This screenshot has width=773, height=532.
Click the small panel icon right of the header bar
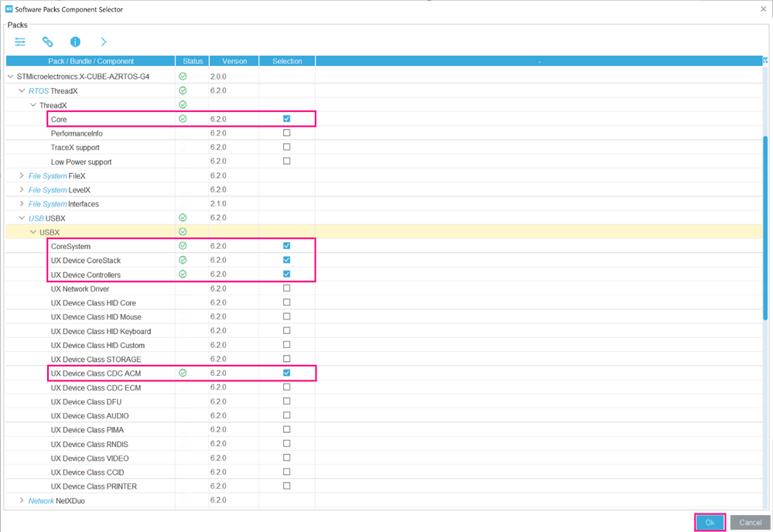coord(765,60)
